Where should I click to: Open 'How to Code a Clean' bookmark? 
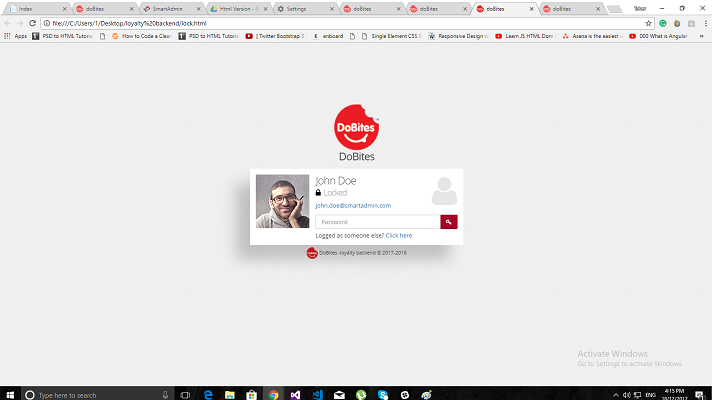pos(142,36)
